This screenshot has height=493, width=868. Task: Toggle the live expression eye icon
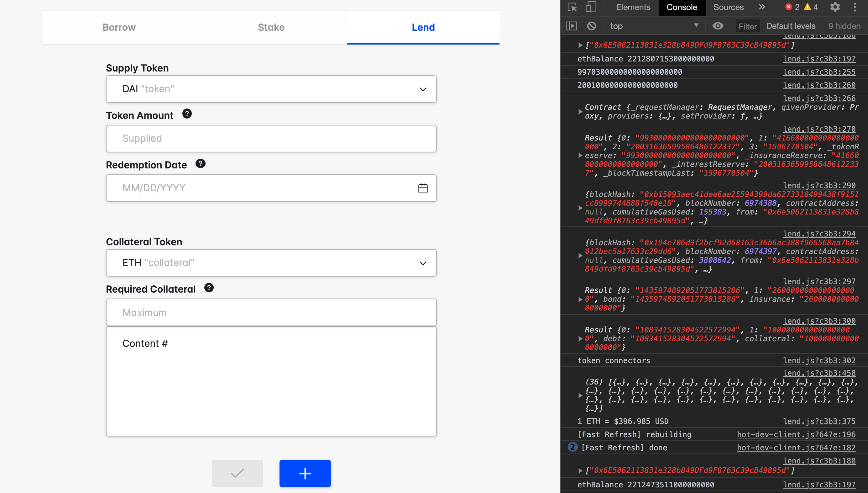[718, 26]
